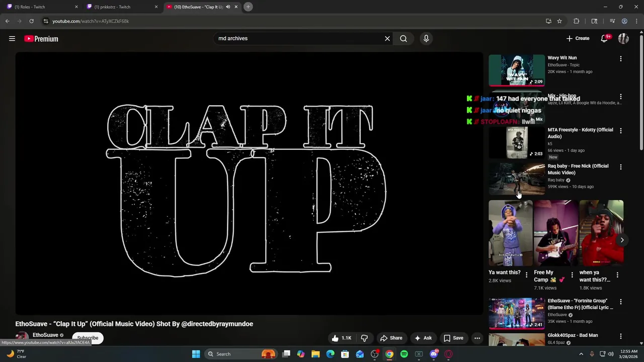Reload the page in Chrome
This screenshot has width=644, height=362.
(x=31, y=21)
